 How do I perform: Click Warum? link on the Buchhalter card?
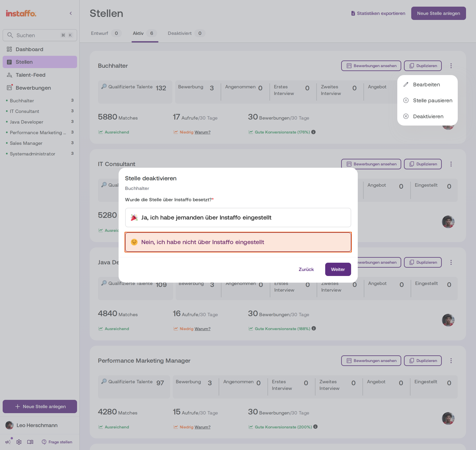203,132
